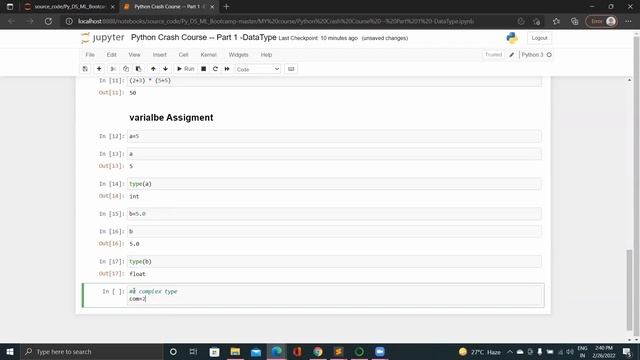Insert a cell below with plus icon

[99, 69]
